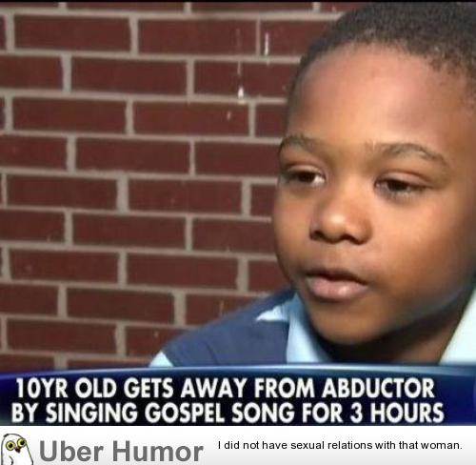
Task: Click headline line "10YR OLD GETS AWAY FROM ABDUCTOR"
Action: (226, 388)
